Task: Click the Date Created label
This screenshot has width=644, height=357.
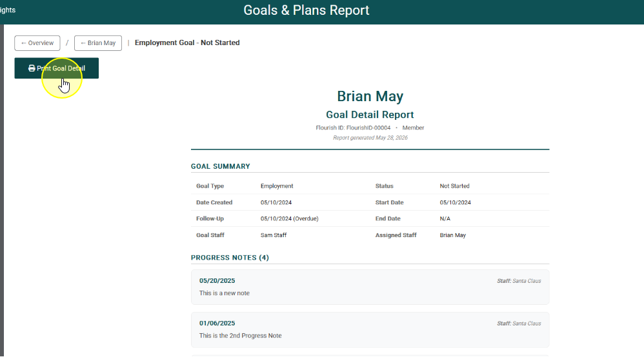Action: tap(214, 202)
